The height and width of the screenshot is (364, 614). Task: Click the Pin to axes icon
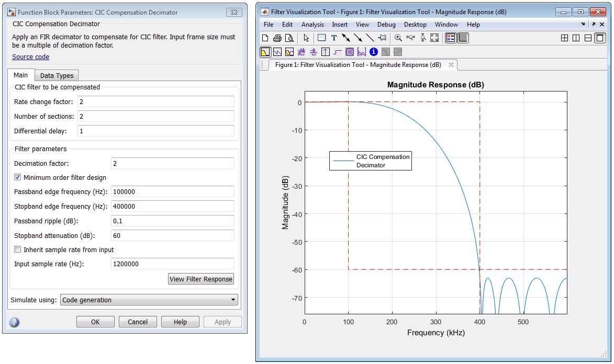coord(382,38)
